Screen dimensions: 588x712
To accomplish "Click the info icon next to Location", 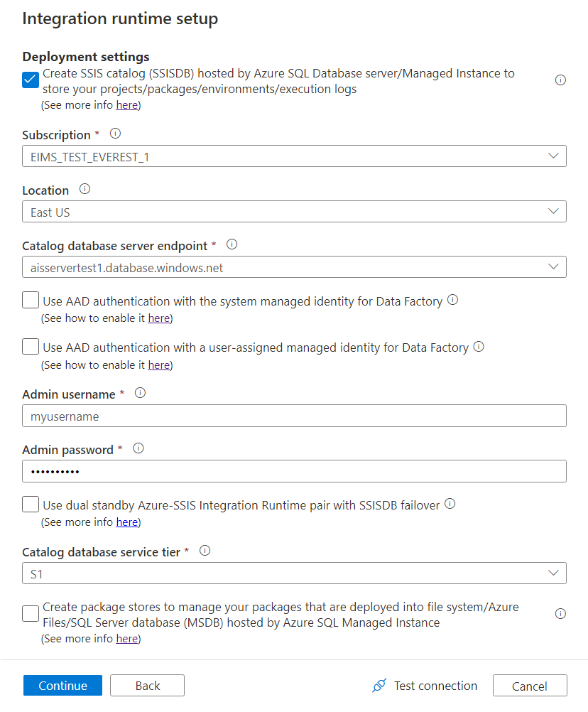I will coord(85,189).
